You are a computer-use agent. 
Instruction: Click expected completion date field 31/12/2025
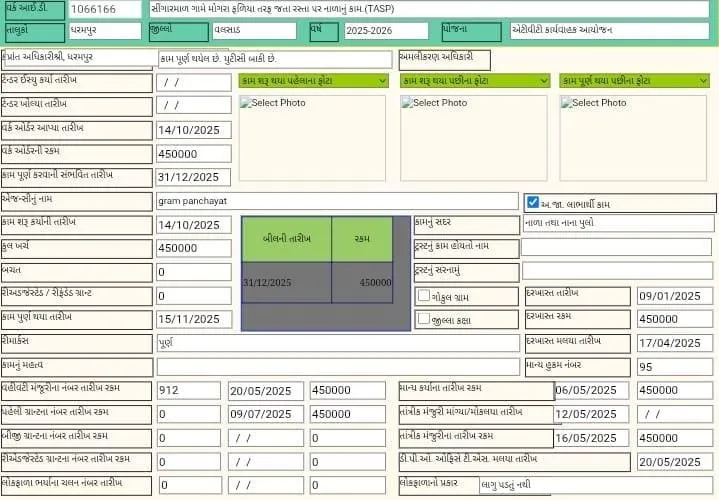[x=194, y=178]
